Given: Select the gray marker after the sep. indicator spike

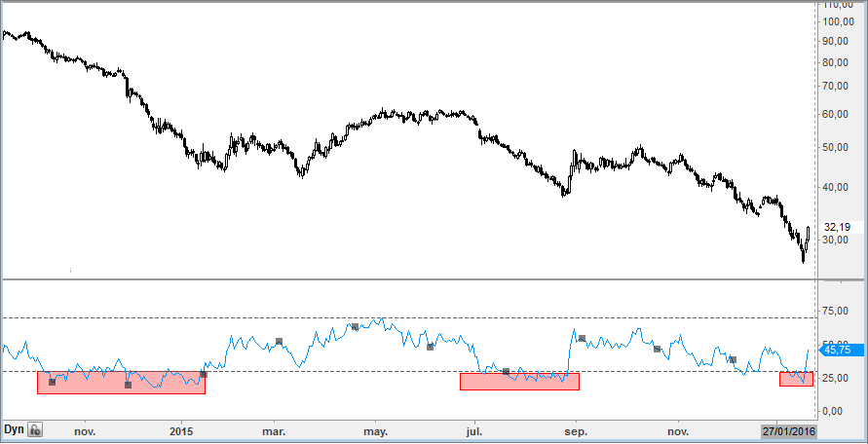Looking at the screenshot, I should coord(582,338).
